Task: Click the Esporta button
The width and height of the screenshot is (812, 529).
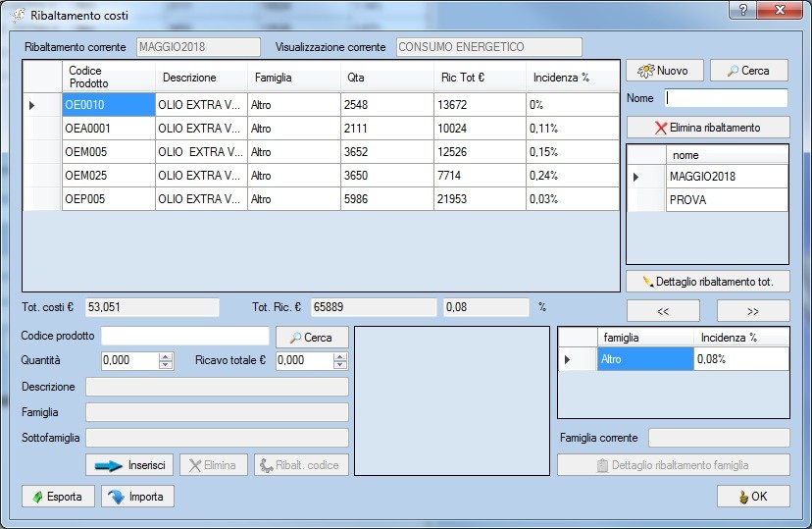Action: pos(58,497)
